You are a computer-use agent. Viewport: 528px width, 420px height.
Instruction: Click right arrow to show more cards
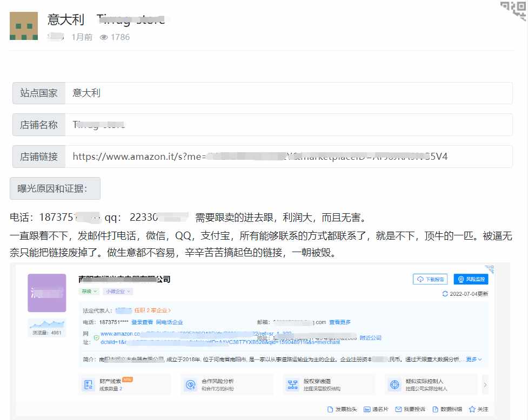pos(485,385)
